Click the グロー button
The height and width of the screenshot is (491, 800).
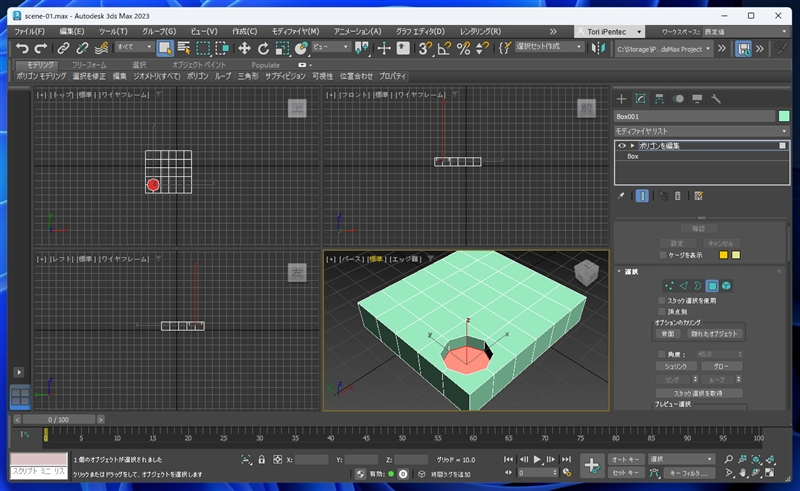[x=721, y=366]
